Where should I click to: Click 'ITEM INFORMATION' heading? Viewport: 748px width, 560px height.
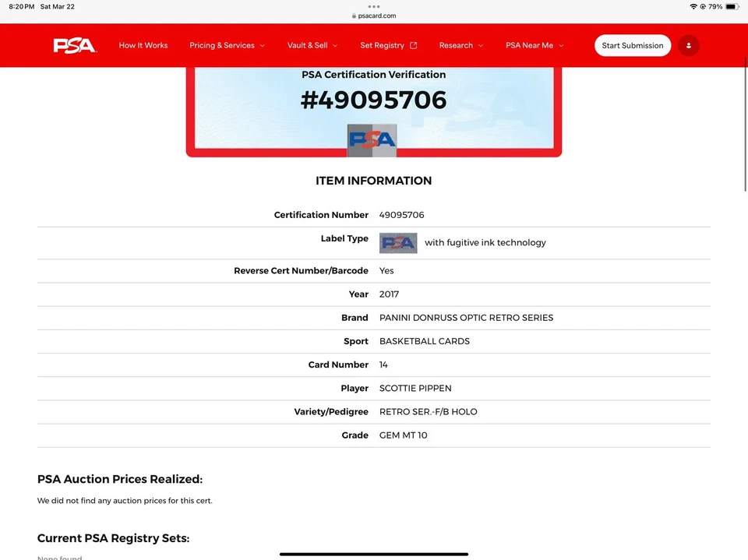373,181
